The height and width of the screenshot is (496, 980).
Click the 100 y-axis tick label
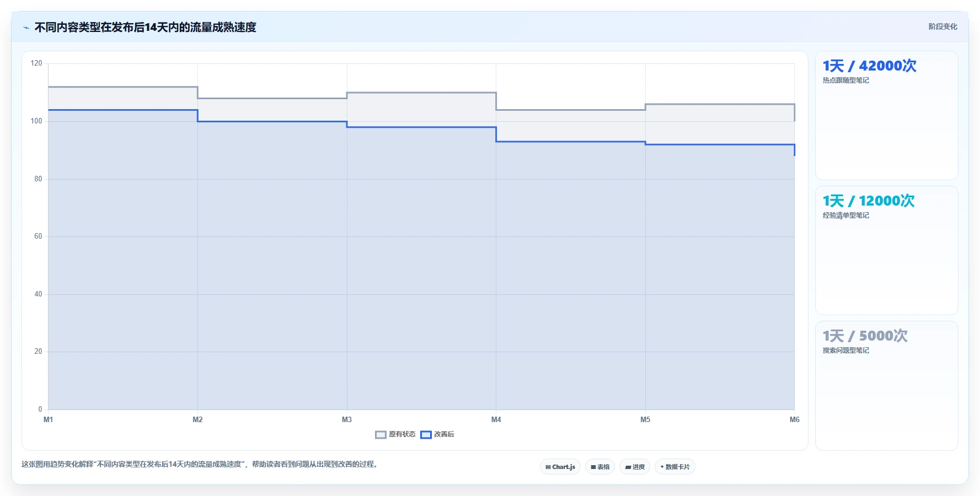[x=36, y=121]
